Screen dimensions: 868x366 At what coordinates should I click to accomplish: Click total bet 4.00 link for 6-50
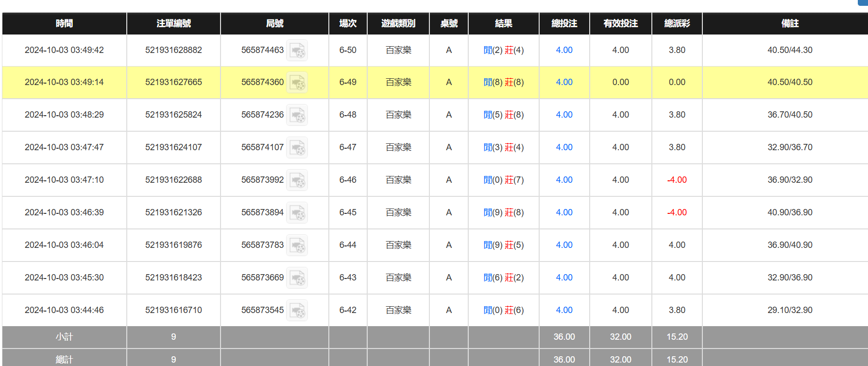click(x=564, y=50)
